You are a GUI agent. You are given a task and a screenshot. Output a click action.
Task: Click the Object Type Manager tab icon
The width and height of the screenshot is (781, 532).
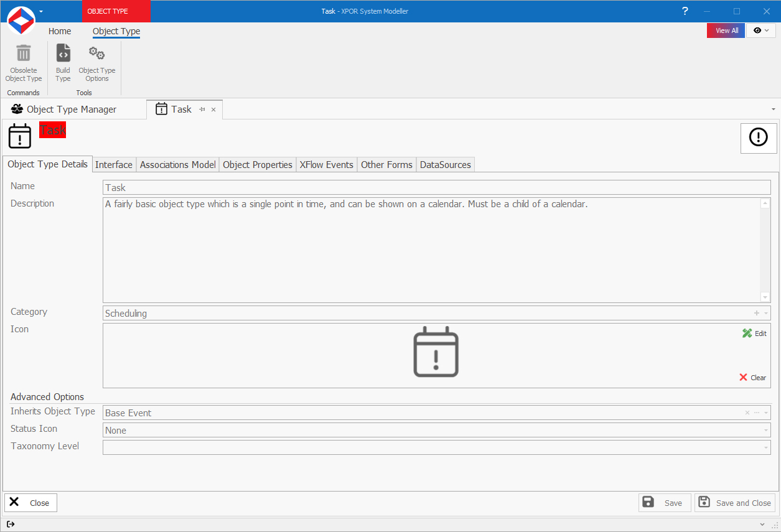(x=16, y=109)
